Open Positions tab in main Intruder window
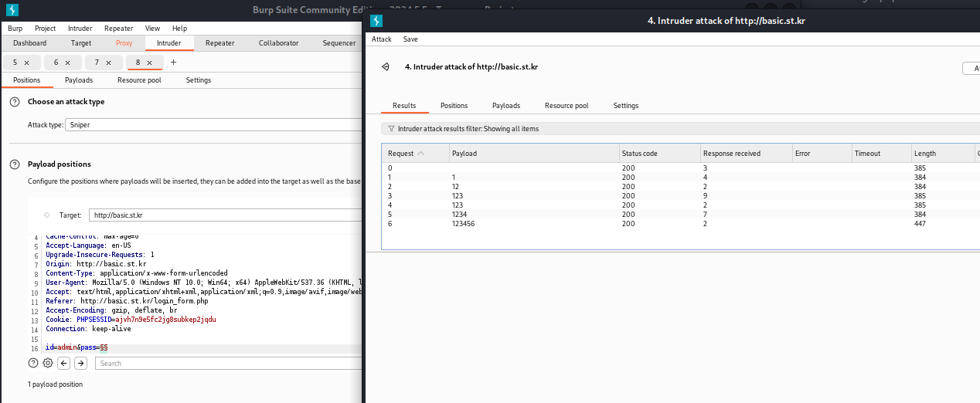This screenshot has height=403, width=980. pos(26,80)
